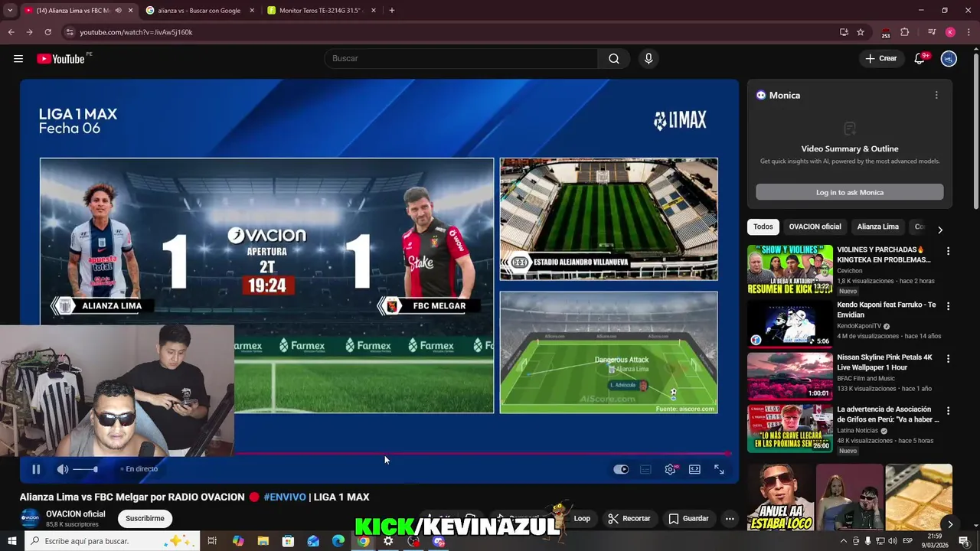Show more filter chips with right arrow
Viewport: 980px width, 551px height.
940,230
